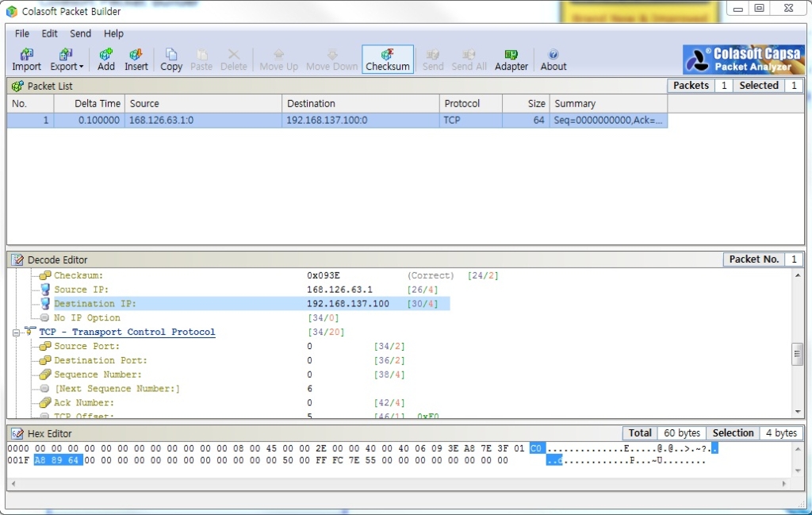Click the Seq=0000000000 summary cell
The height and width of the screenshot is (515, 812).
608,120
